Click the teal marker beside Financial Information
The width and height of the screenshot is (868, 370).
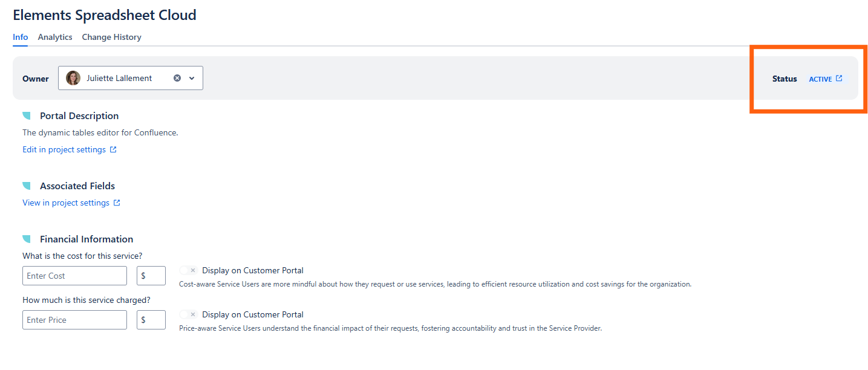tap(27, 239)
